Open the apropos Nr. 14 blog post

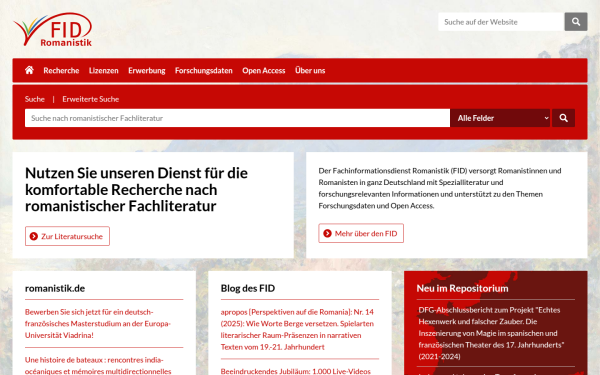point(297,329)
